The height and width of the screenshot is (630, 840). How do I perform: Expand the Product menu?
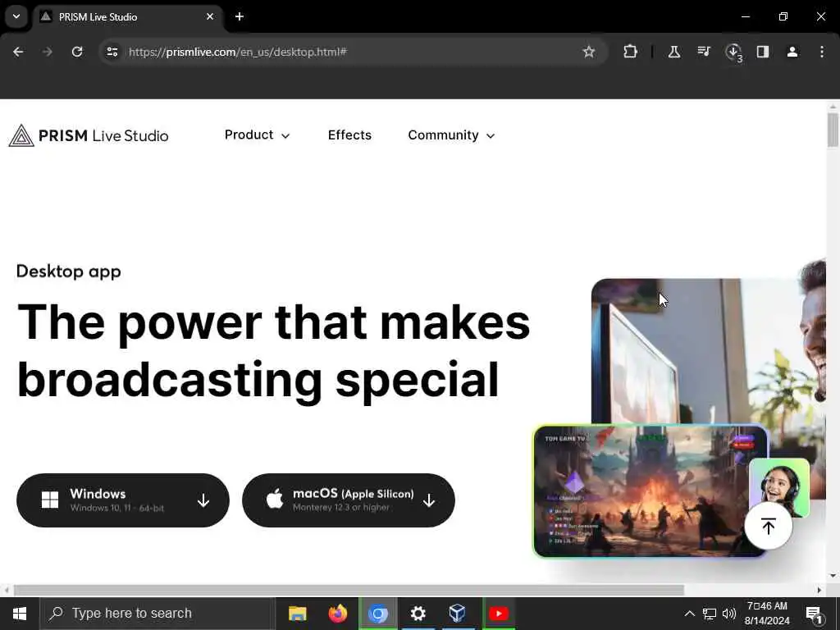[257, 135]
